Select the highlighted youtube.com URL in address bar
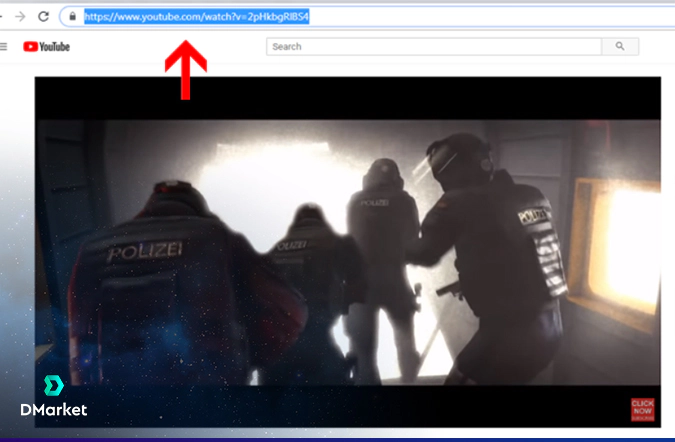Screen dimensions: 675x442 point(196,17)
